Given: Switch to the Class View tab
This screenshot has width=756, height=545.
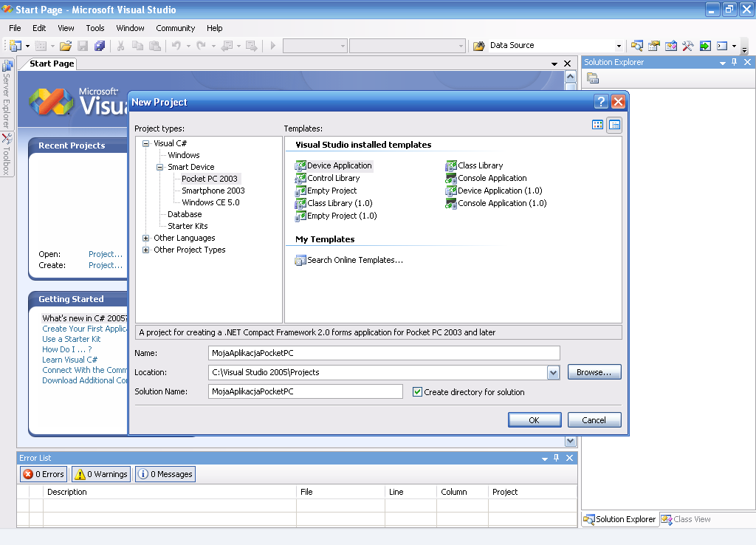Looking at the screenshot, I should click(686, 519).
